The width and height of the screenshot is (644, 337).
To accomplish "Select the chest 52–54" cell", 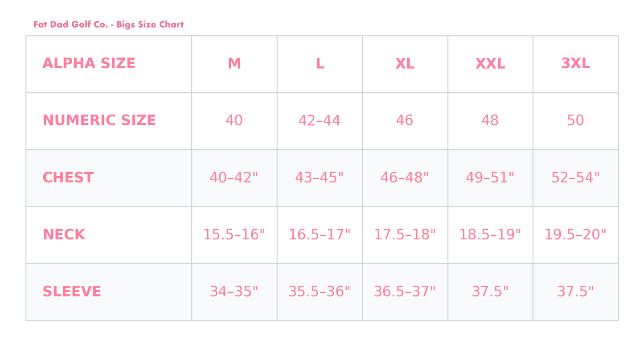I will tap(575, 178).
